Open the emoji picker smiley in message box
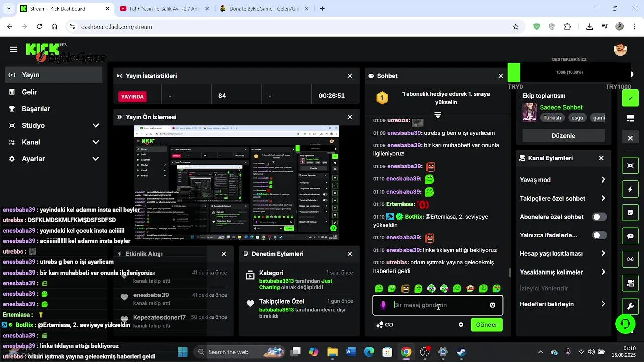The image size is (644, 362). 492,305
